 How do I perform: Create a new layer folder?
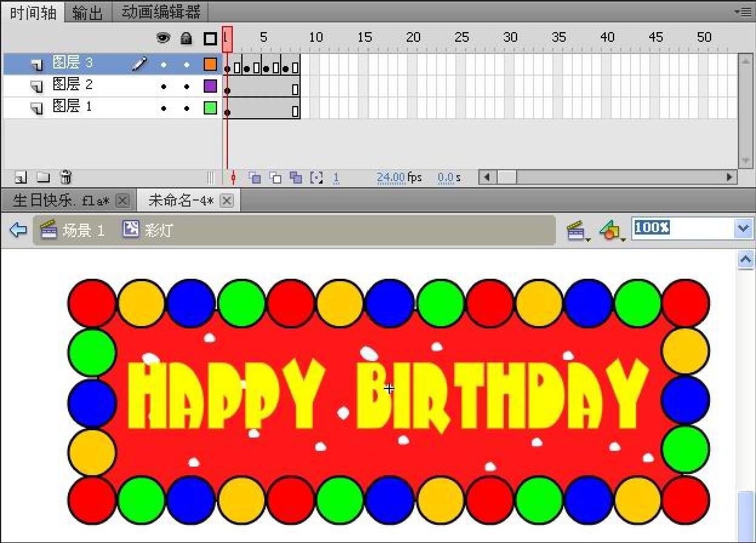[43, 177]
